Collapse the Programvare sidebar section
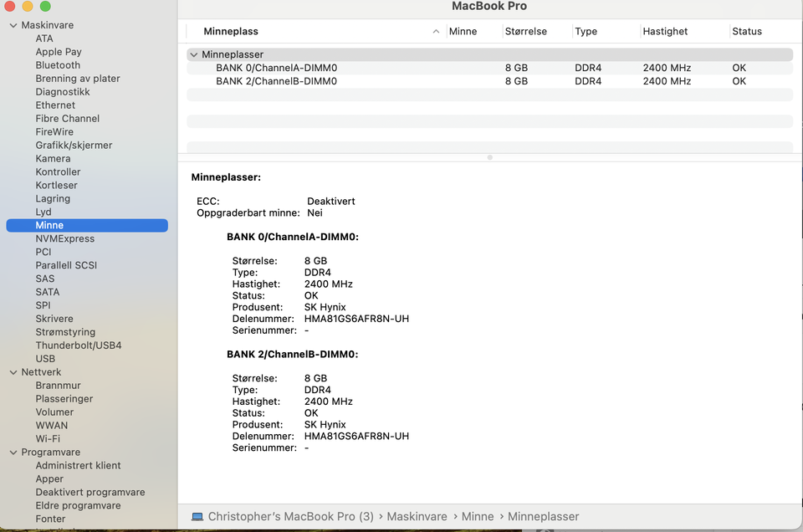Viewport: 803px width, 532px height. [x=13, y=453]
